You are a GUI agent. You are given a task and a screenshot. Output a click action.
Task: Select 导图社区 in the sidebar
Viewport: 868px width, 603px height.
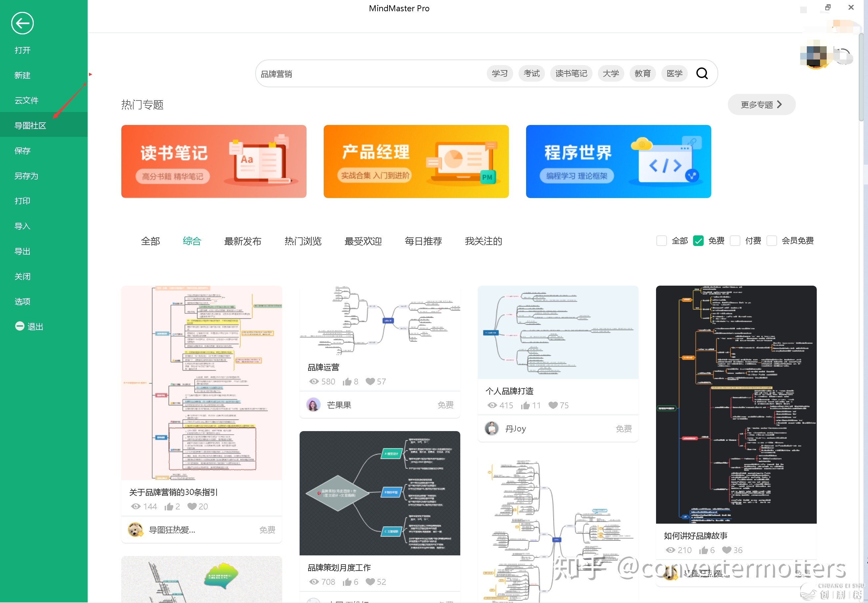pos(44,125)
